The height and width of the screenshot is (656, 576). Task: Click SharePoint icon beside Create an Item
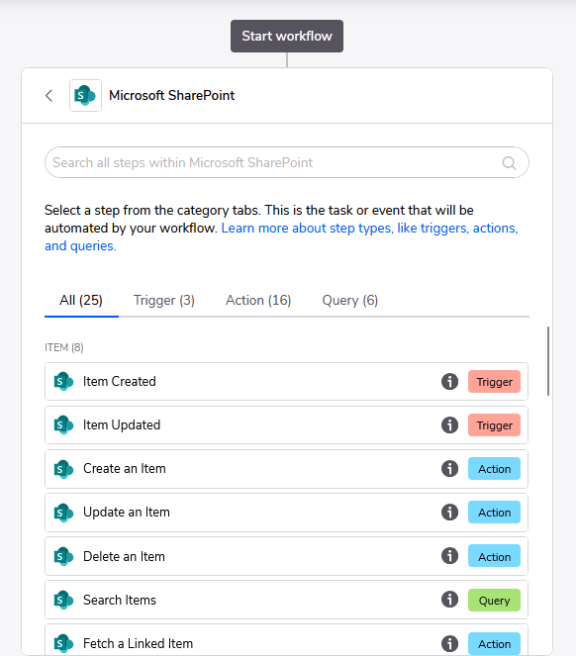click(x=64, y=469)
